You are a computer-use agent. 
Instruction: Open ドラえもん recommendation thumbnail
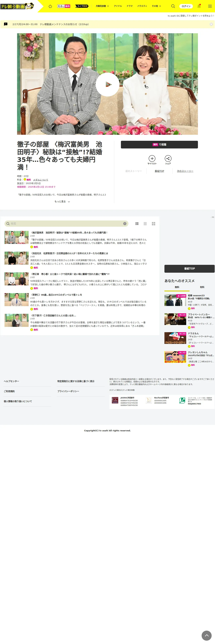(175, 338)
